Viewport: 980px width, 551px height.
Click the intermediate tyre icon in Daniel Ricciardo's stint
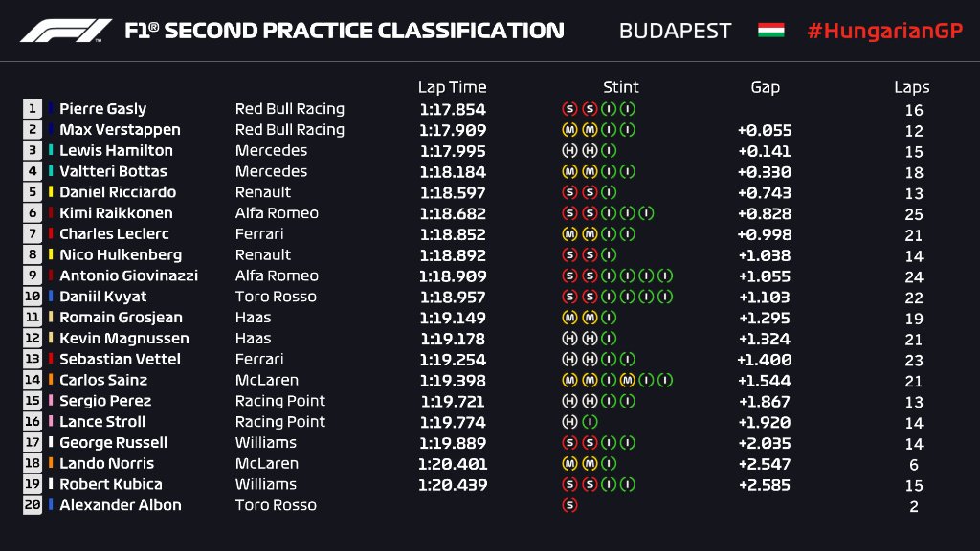pos(610,192)
